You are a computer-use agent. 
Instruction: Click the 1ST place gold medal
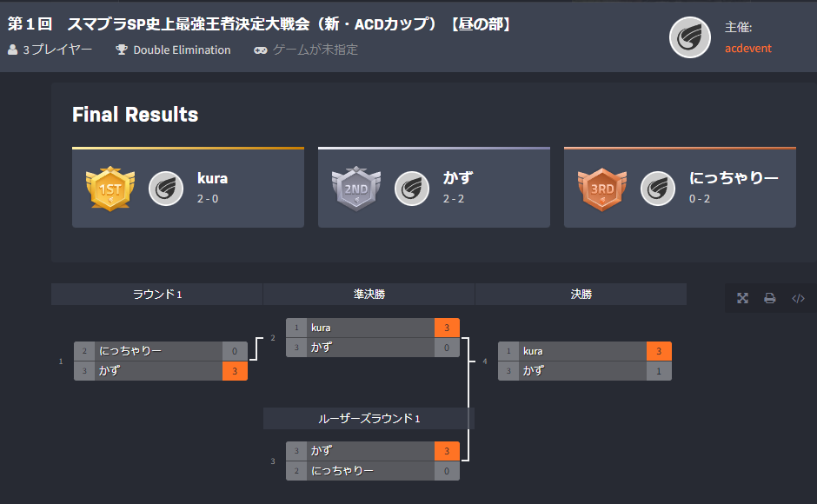click(111, 187)
